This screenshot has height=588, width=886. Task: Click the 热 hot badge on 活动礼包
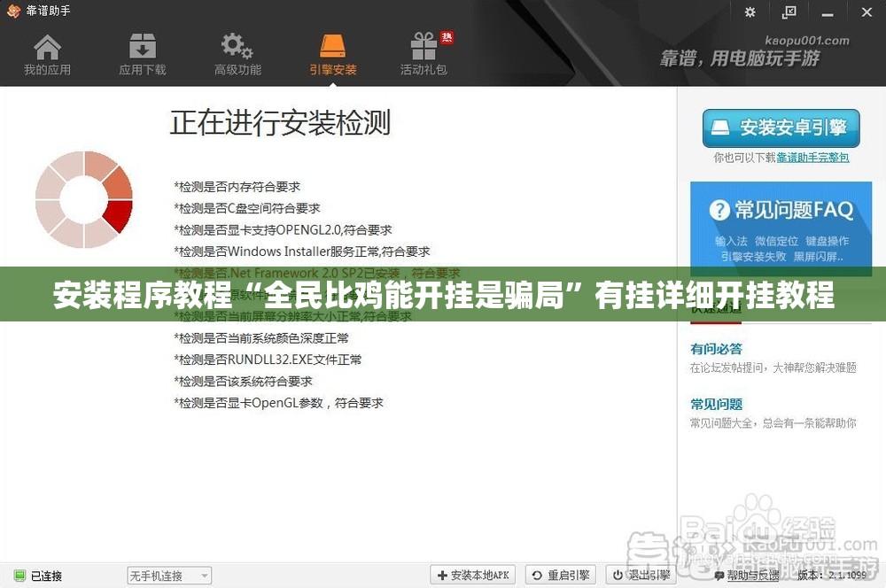click(x=447, y=38)
